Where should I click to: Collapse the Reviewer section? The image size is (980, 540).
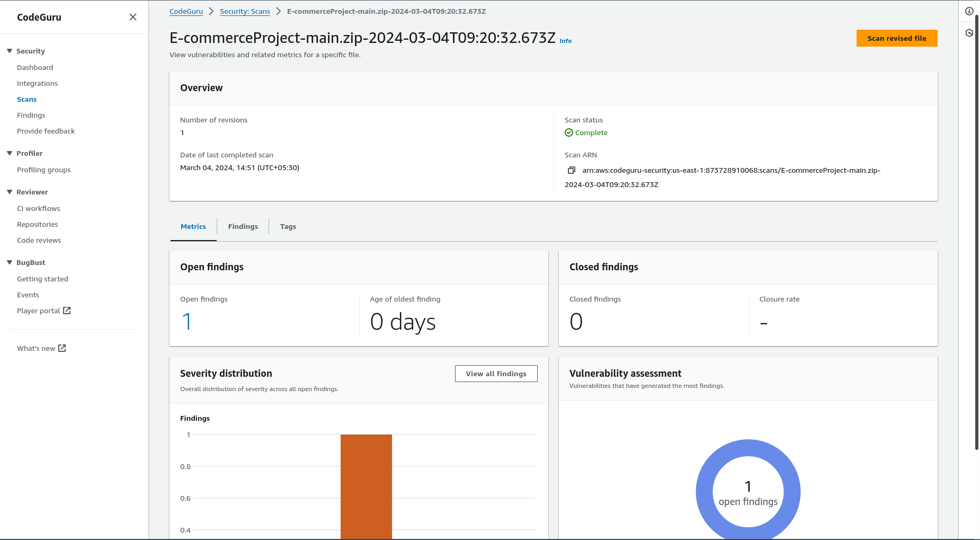point(8,192)
